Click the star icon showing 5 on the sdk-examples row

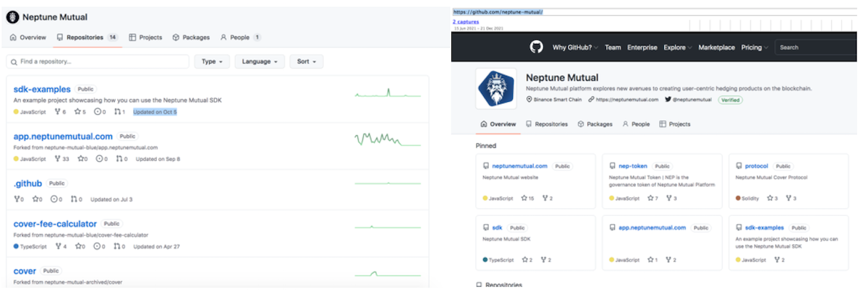click(77, 112)
